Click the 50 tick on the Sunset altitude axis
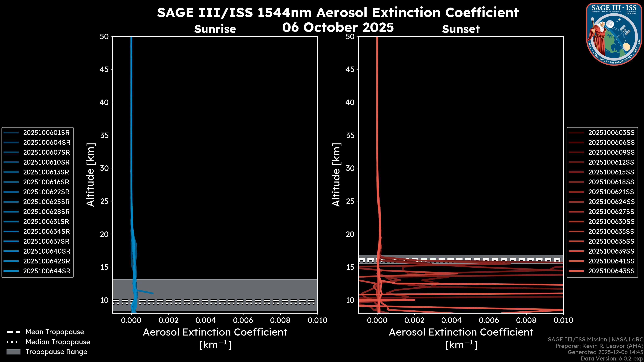Screen dimensions: 644x362 [x=350, y=37]
